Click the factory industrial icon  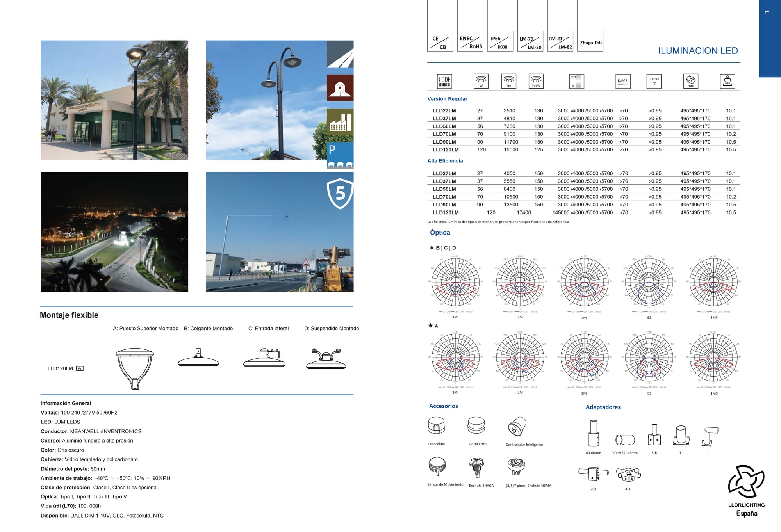pos(340,122)
